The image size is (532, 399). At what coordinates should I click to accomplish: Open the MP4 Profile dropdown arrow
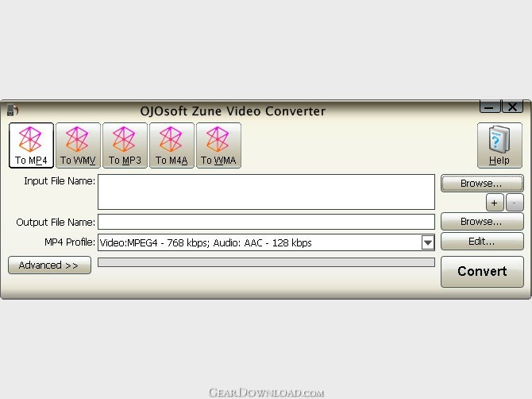tap(428, 242)
